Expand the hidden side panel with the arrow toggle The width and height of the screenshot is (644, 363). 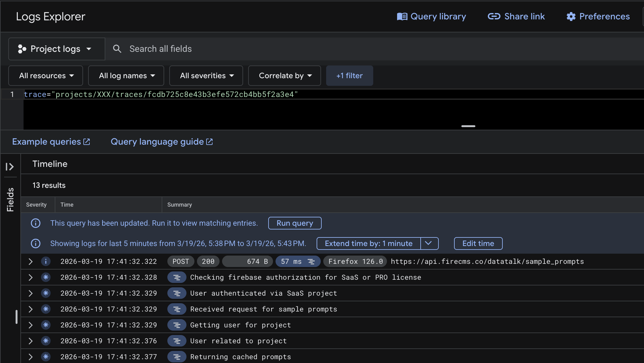coord(10,166)
